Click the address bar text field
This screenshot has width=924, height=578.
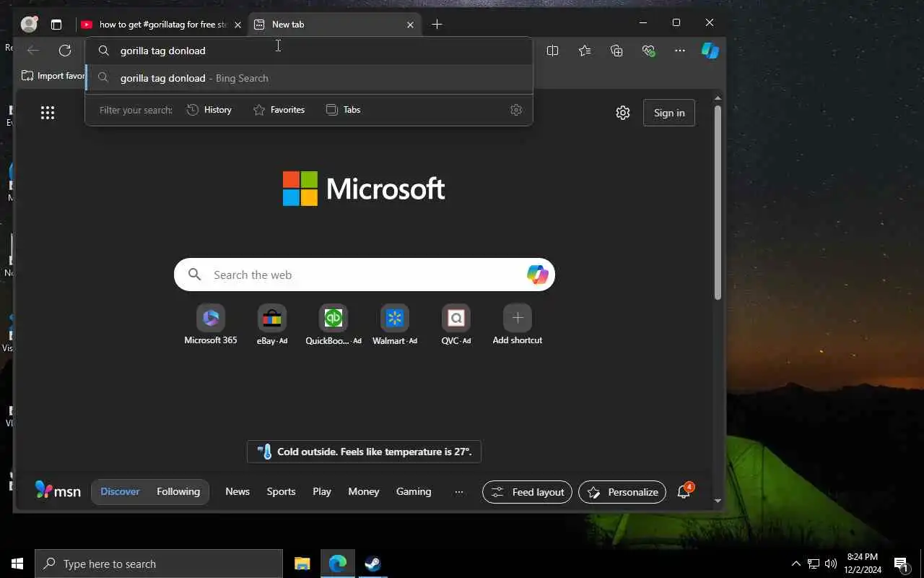[x=309, y=51]
